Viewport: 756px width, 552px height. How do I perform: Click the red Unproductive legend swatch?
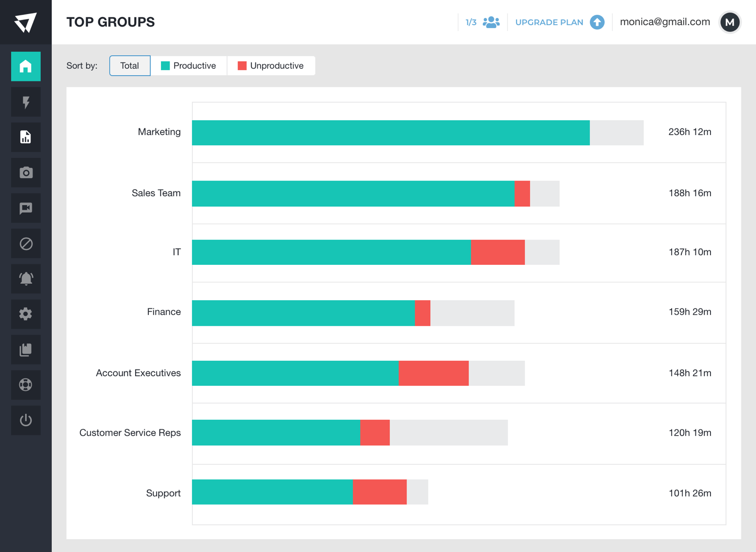coord(242,66)
